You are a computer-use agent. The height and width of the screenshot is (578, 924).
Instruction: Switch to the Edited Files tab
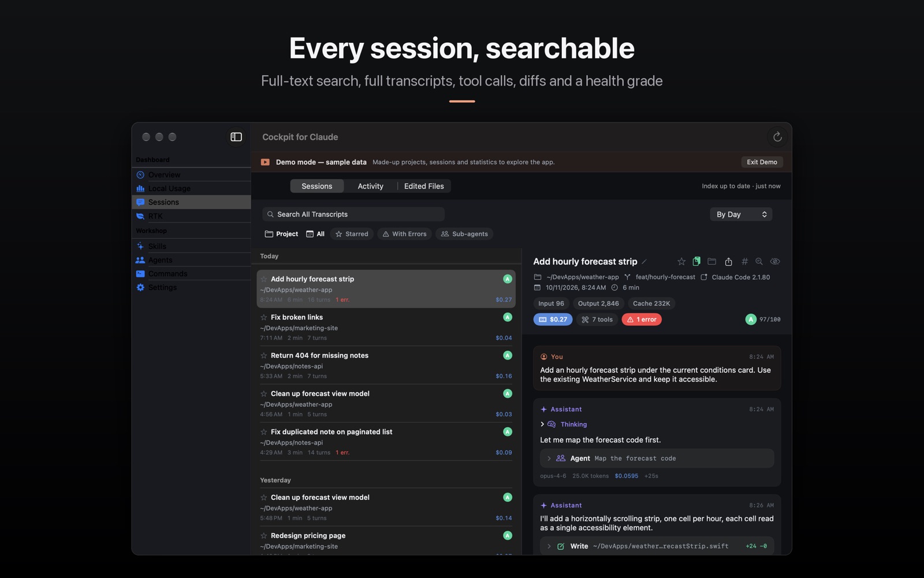[x=424, y=186]
